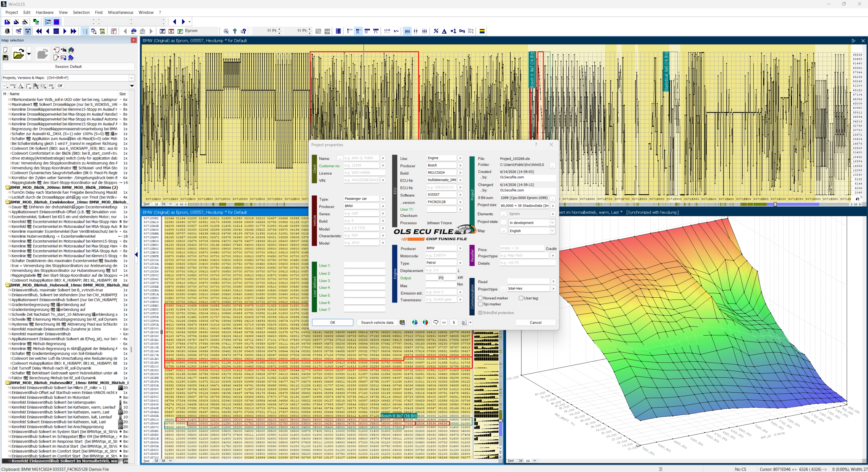
Task: Jump to last map with double-right arrows
Action: pyautogui.click(x=73, y=31)
